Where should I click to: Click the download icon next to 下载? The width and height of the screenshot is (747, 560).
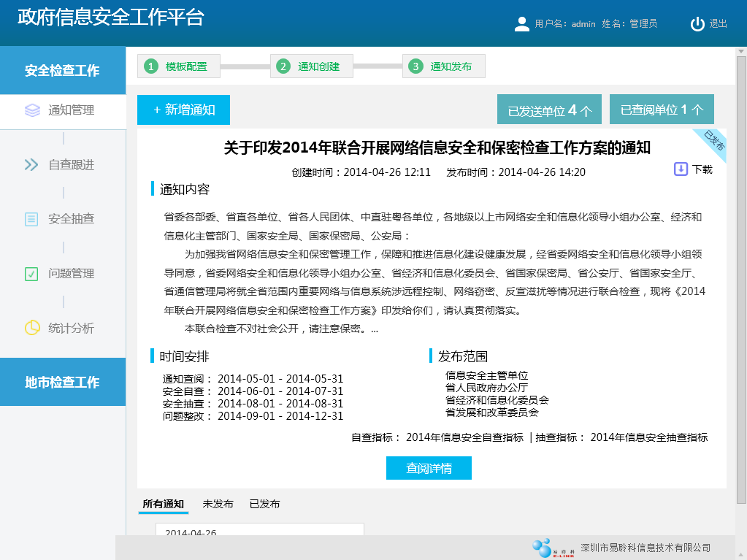681,169
